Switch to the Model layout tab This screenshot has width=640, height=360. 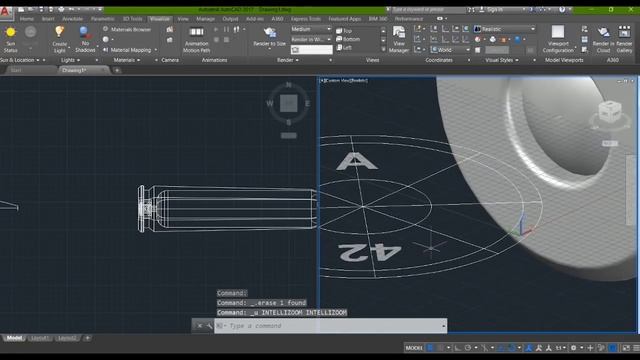(x=14, y=338)
